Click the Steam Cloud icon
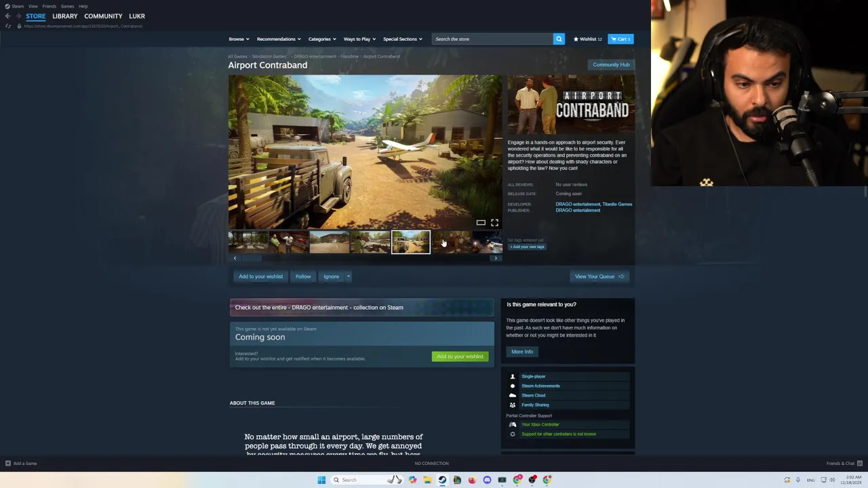Image resolution: width=868 pixels, height=488 pixels. click(x=513, y=395)
